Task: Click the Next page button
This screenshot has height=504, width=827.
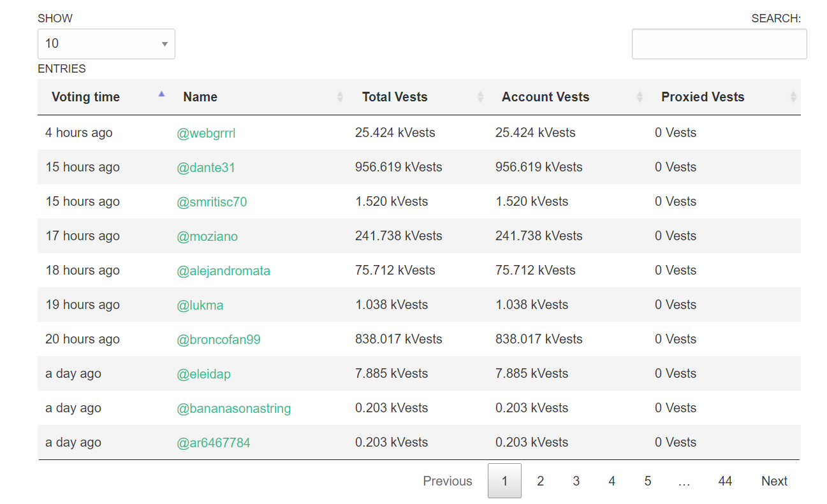Action: (x=774, y=481)
